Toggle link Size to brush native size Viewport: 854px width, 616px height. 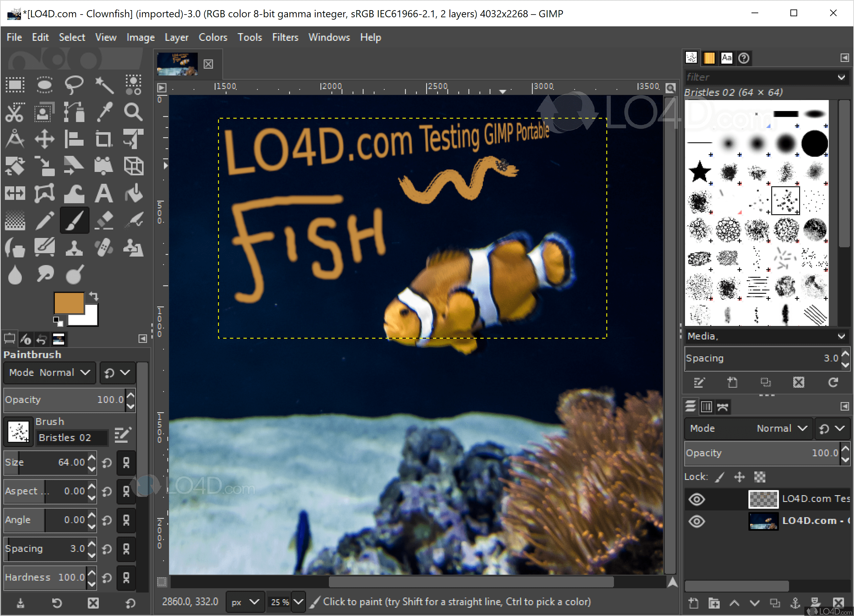click(x=126, y=462)
